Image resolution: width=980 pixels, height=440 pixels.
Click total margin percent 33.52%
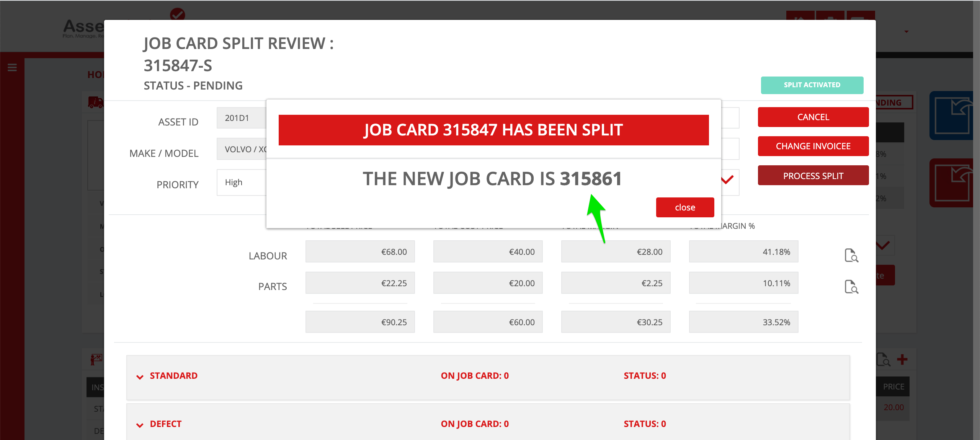744,322
